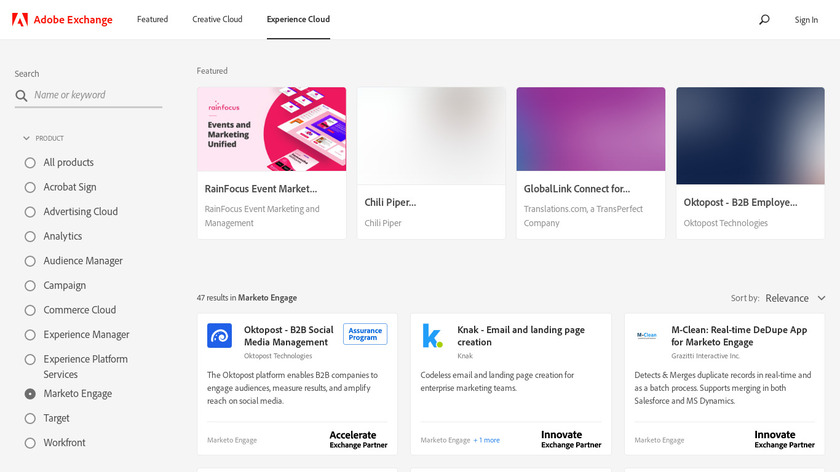This screenshot has width=840, height=472.
Task: Select Experience Platform Services filter
Action: pyautogui.click(x=30, y=359)
